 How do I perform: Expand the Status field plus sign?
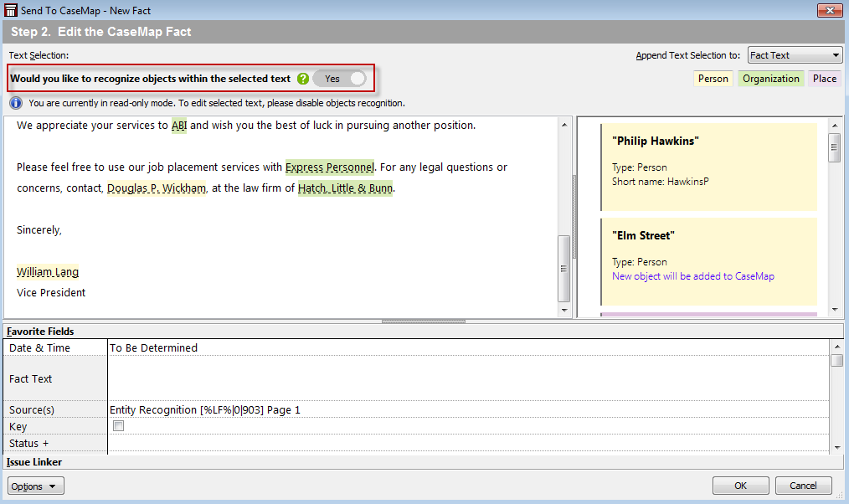pos(45,443)
